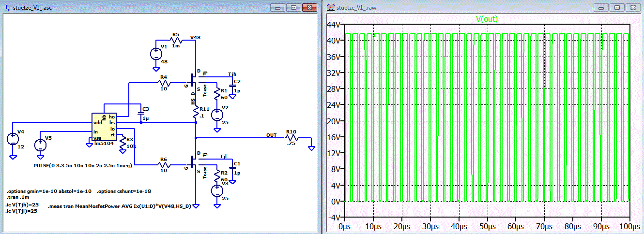Viewport: 644px width, 234px height.
Task: Click the .options cshunt=1e-18 directive
Action: click(x=125, y=191)
